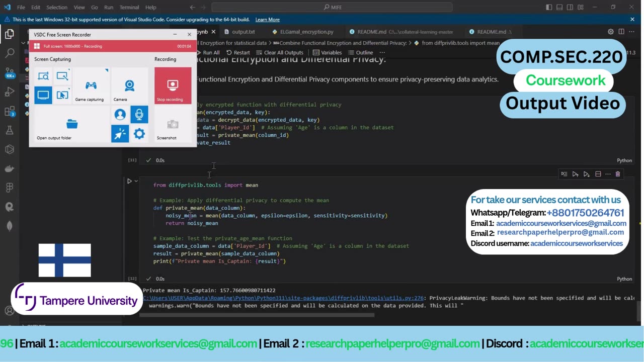Run cell by line from cell toolbar
Viewport: 644px width, 362px height.
point(564,174)
